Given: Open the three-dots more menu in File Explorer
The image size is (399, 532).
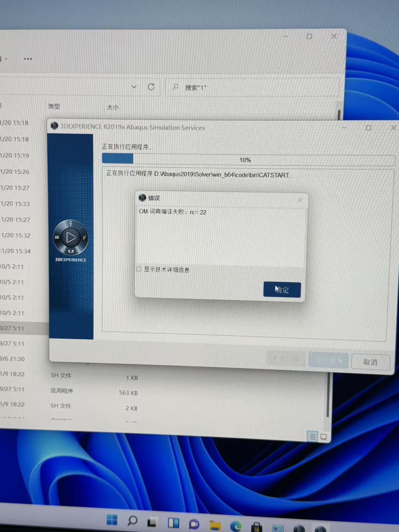Looking at the screenshot, I should (x=28, y=59).
